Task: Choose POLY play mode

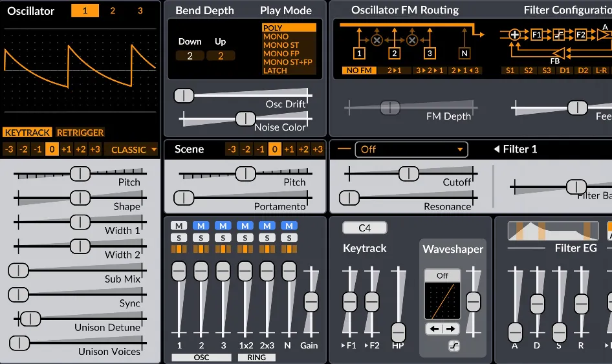Action: pyautogui.click(x=289, y=28)
